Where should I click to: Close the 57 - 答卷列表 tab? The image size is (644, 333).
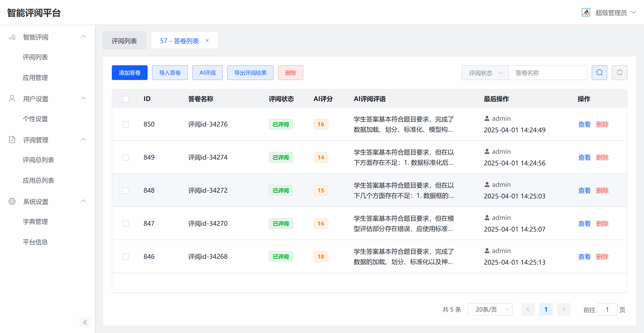(207, 40)
